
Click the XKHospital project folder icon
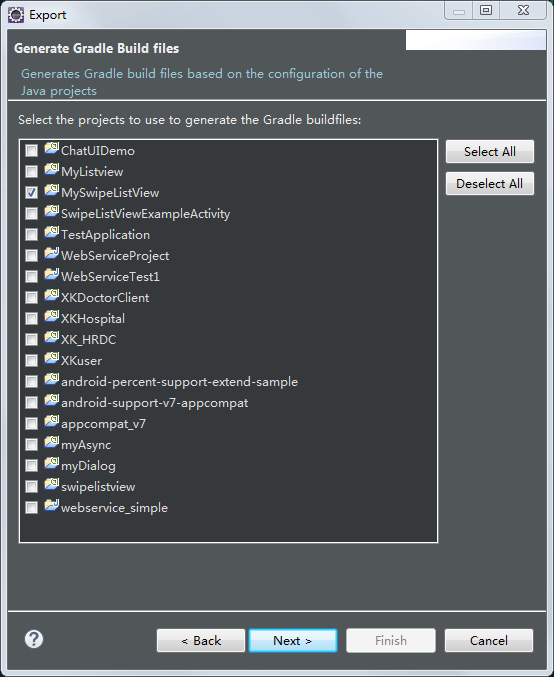[51, 316]
